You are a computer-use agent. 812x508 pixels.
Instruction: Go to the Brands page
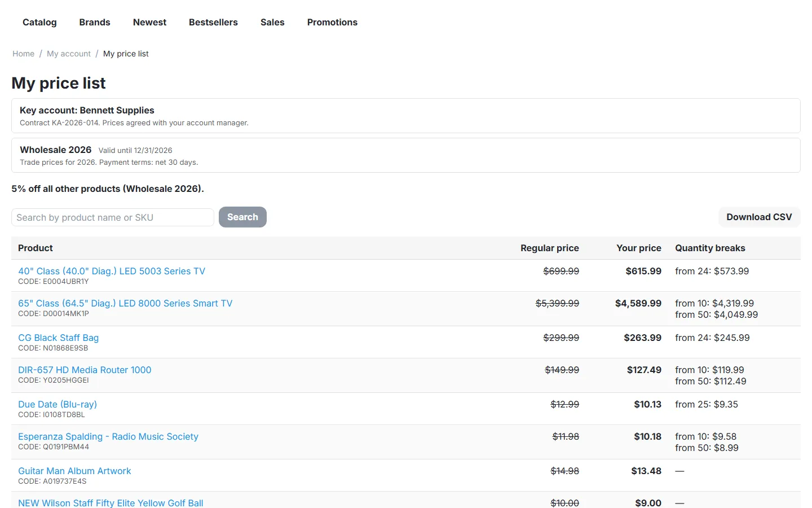(95, 22)
